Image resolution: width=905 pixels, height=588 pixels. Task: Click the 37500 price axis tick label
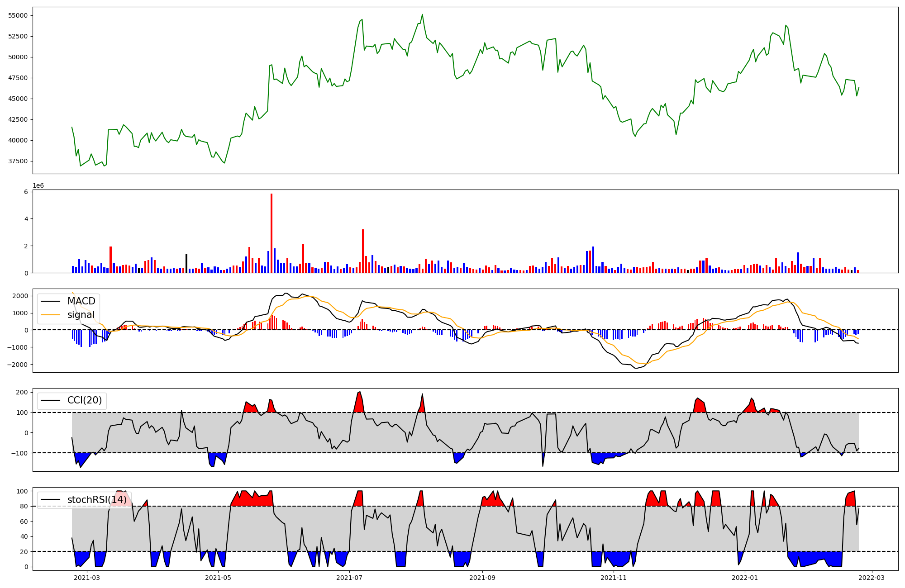coord(18,161)
